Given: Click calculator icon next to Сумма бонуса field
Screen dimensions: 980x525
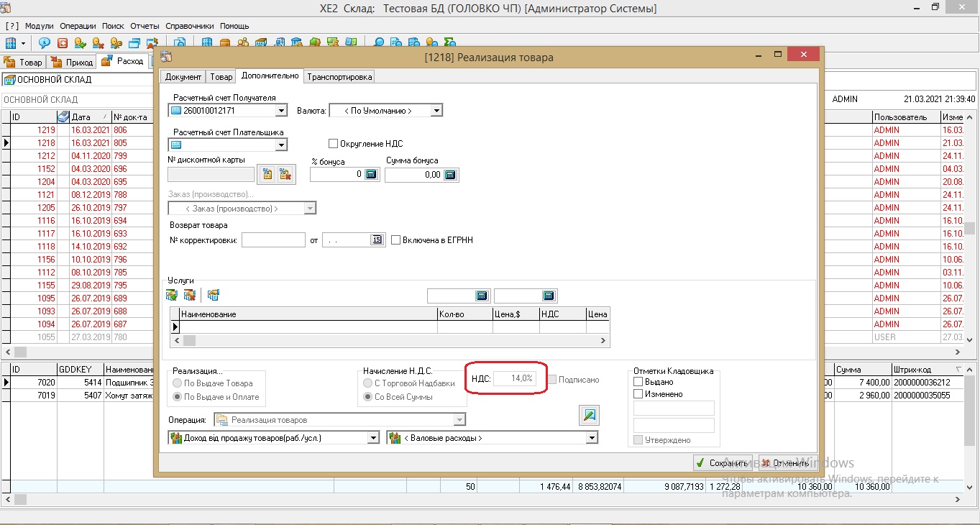Looking at the screenshot, I should pos(449,175).
